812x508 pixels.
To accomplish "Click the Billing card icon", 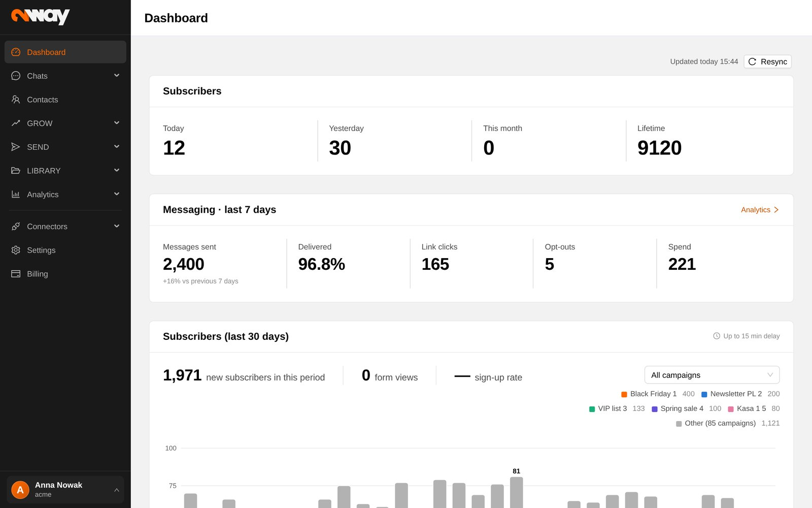I will coord(16,274).
